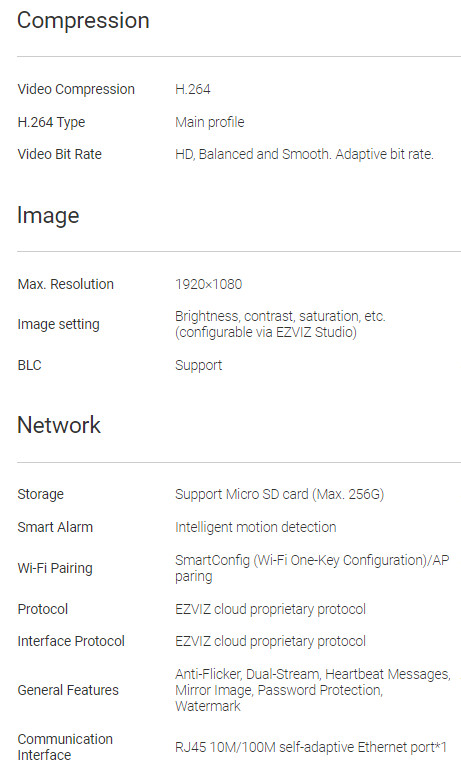The image size is (461, 778).
Task: Click the EZVIZ Studio configurable text
Action: tap(266, 332)
